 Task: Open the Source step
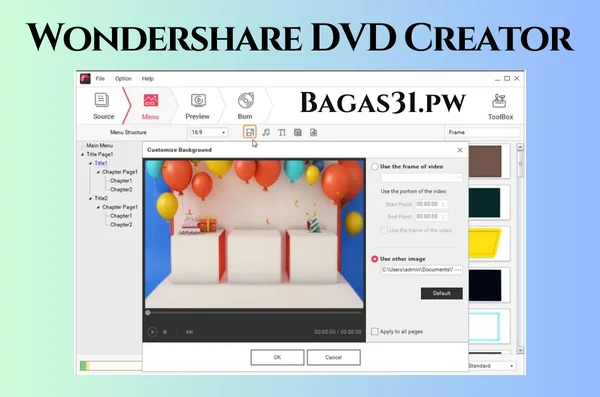pos(103,106)
